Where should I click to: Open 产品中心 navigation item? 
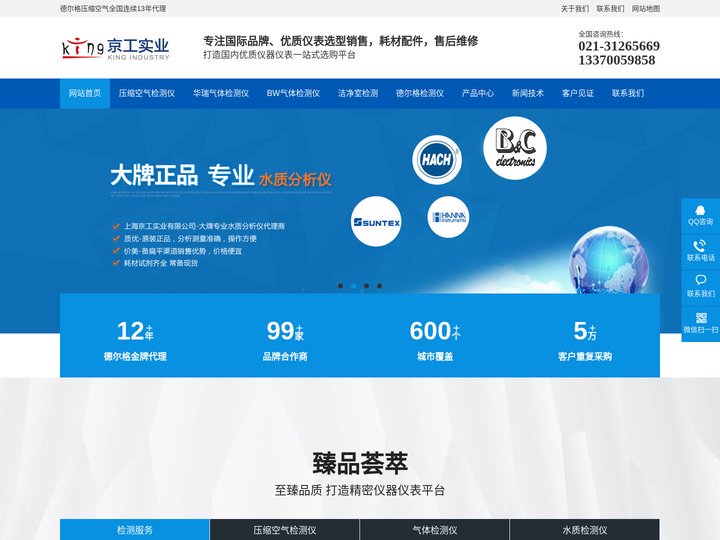478,93
